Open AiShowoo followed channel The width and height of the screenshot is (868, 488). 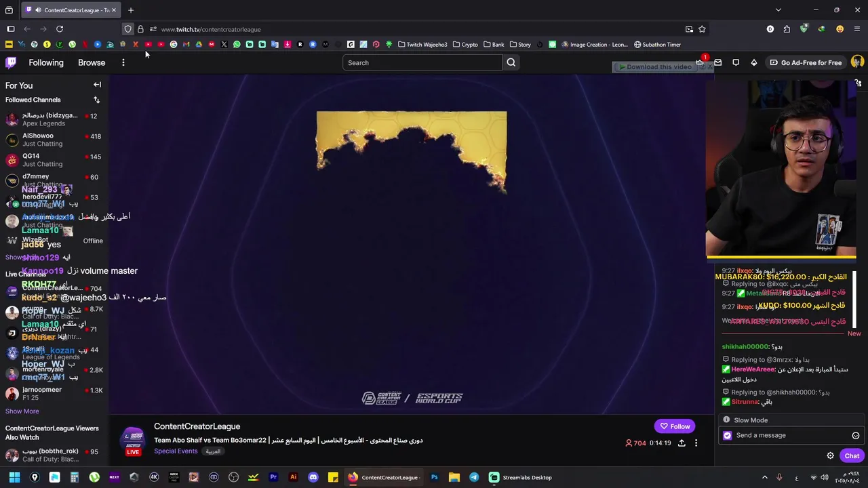[54, 140]
